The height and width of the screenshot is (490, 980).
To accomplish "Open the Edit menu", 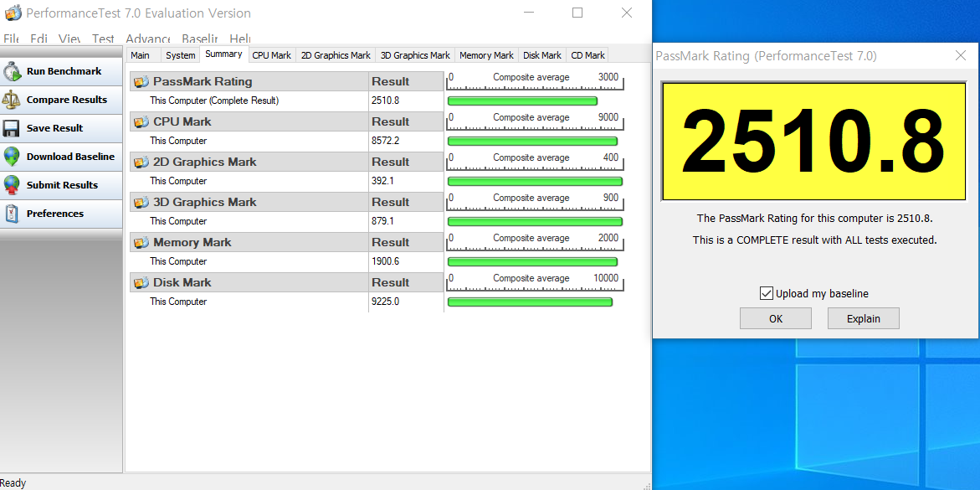I will (38, 39).
